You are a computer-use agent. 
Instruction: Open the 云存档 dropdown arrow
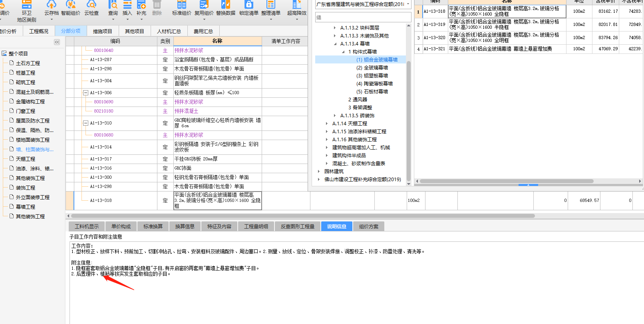point(52,19)
